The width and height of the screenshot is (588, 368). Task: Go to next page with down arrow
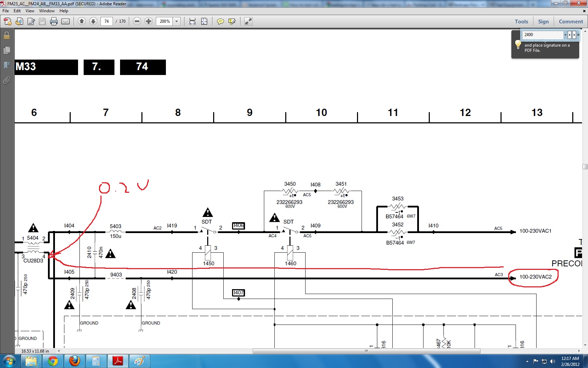(93, 21)
